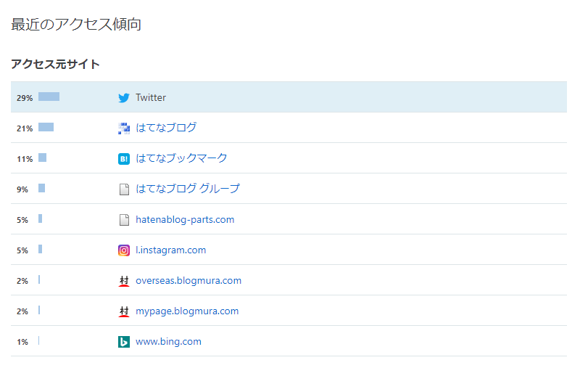This screenshot has width=588, height=368.
Task: Click the Instagram logo icon
Action: 124,250
